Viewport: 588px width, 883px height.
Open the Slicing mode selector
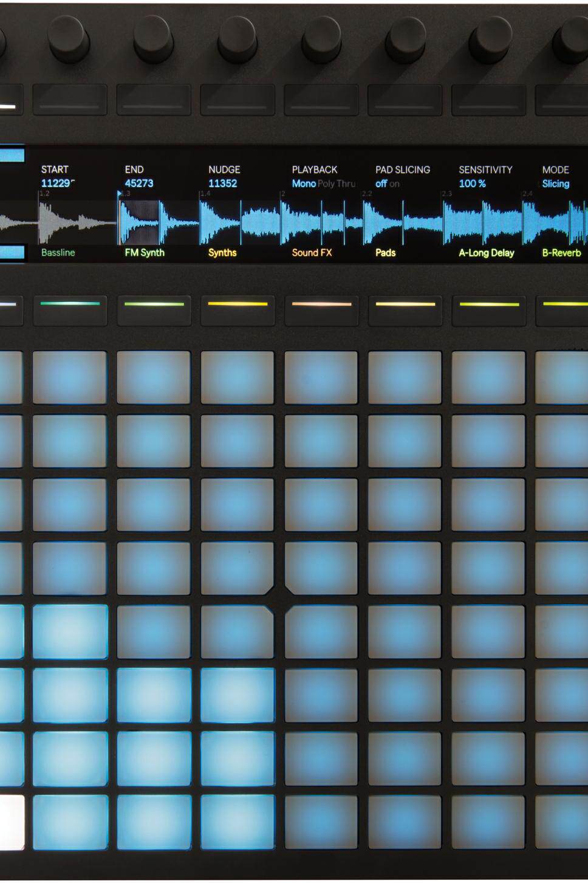click(x=555, y=184)
